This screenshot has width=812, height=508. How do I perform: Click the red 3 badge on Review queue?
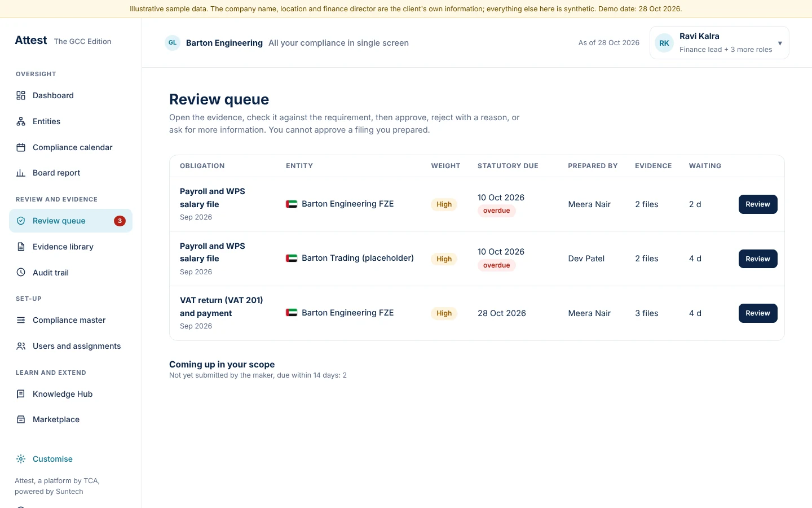click(120, 221)
